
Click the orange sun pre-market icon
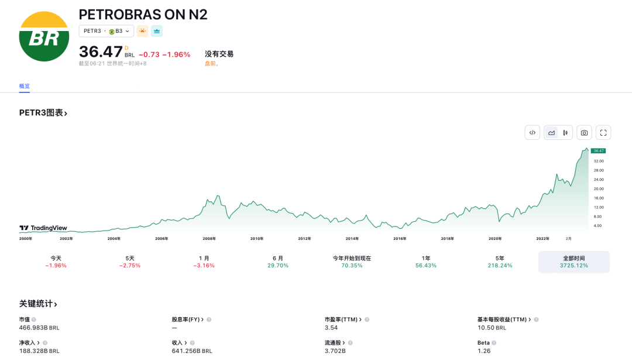point(142,31)
